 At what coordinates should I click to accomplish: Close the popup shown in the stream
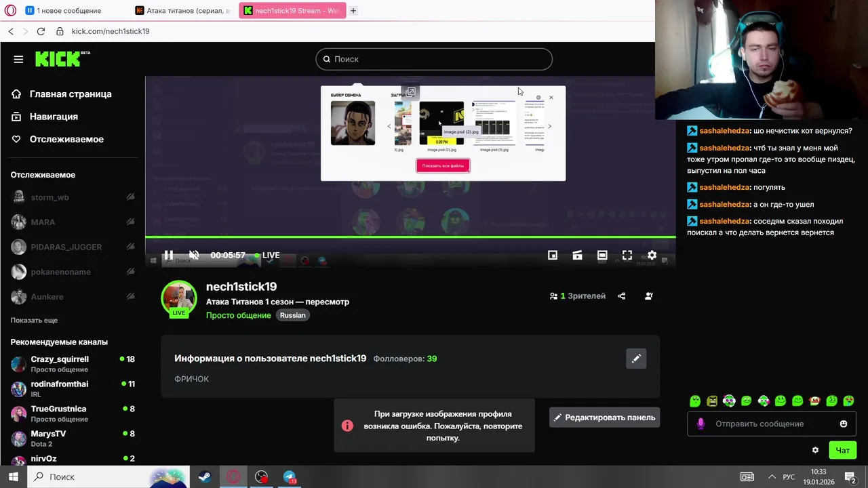551,98
